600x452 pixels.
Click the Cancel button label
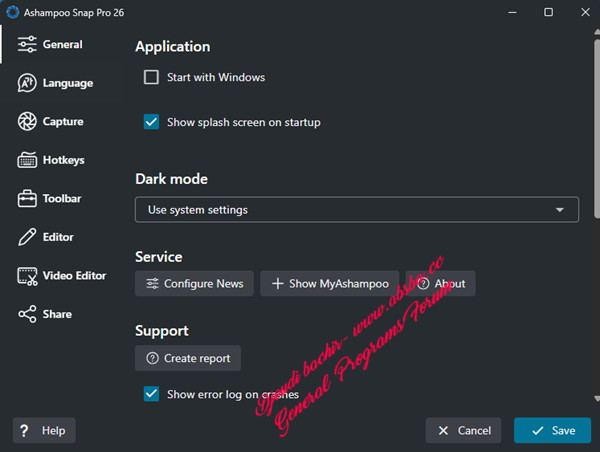pyautogui.click(x=474, y=431)
